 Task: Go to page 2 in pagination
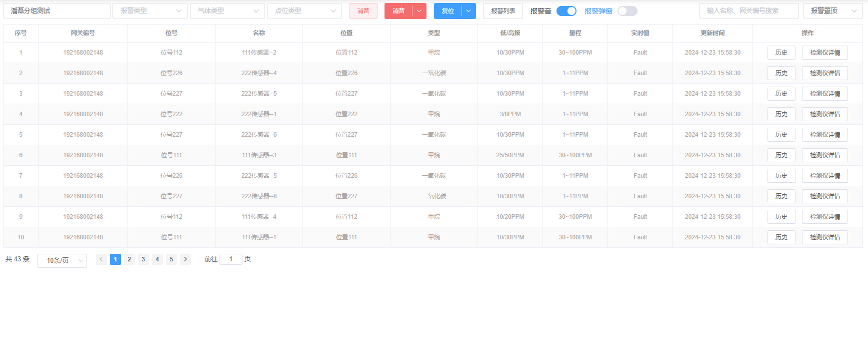tap(129, 259)
